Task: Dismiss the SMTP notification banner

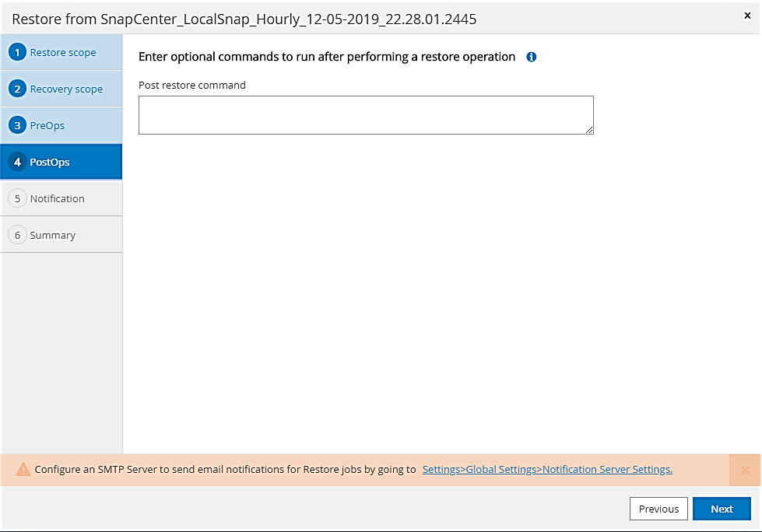Action: point(745,470)
